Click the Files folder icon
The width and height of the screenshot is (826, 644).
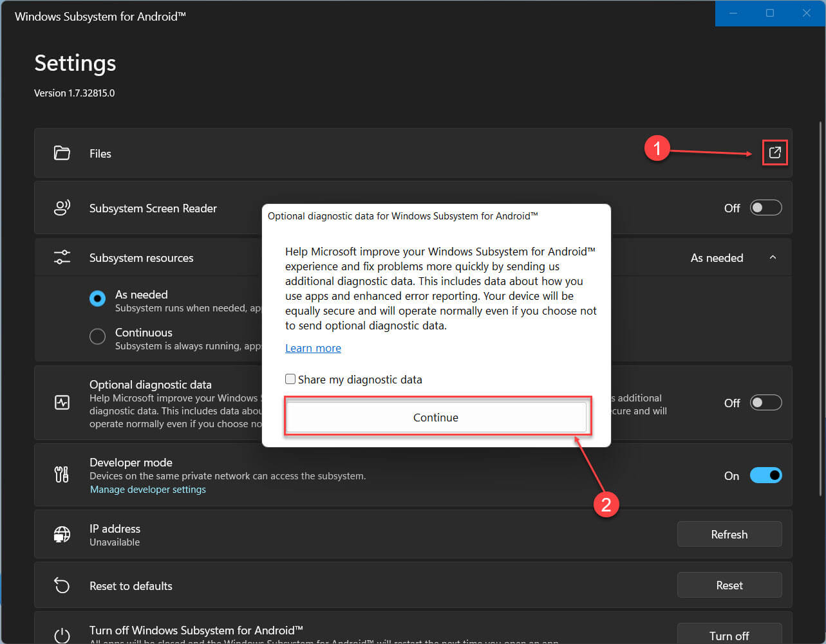coord(62,153)
